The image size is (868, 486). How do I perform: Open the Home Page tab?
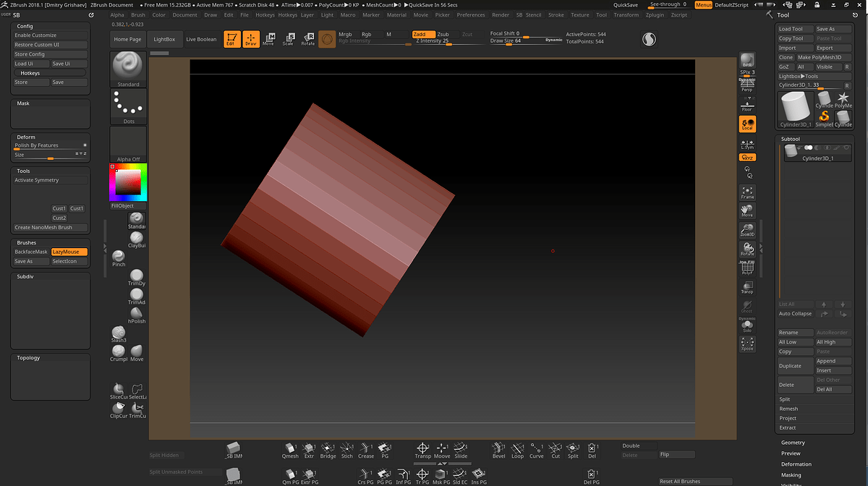127,39
